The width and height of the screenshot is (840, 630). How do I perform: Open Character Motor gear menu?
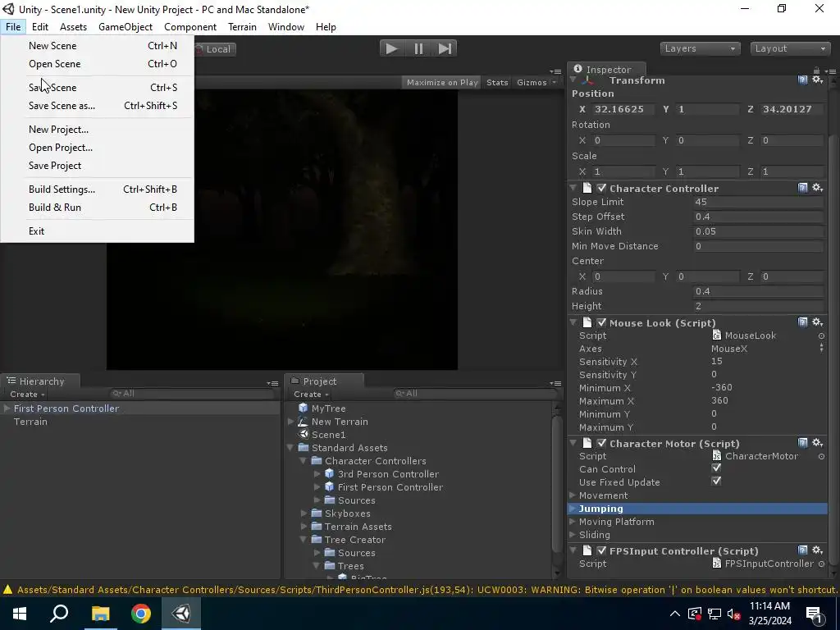[818, 442]
